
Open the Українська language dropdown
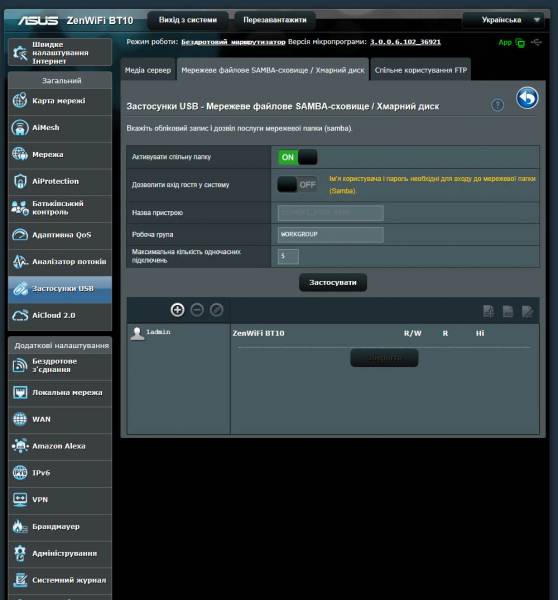(503, 20)
